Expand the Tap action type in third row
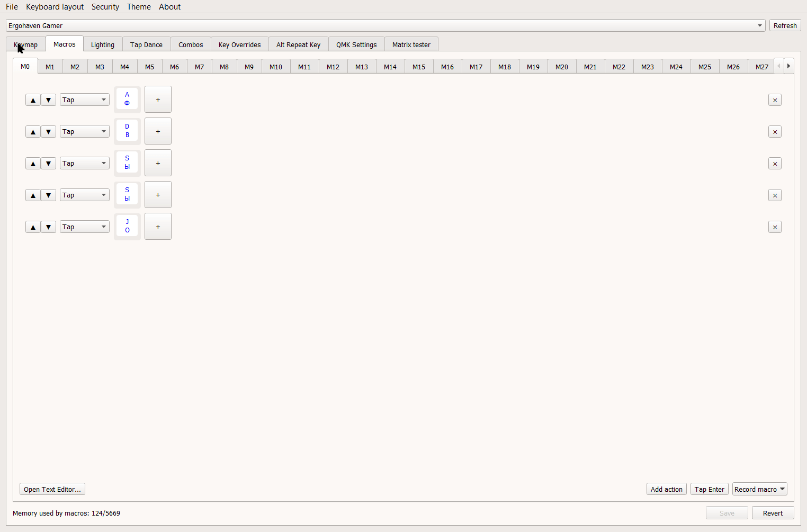Viewport: 807px width, 532px height. (x=84, y=164)
